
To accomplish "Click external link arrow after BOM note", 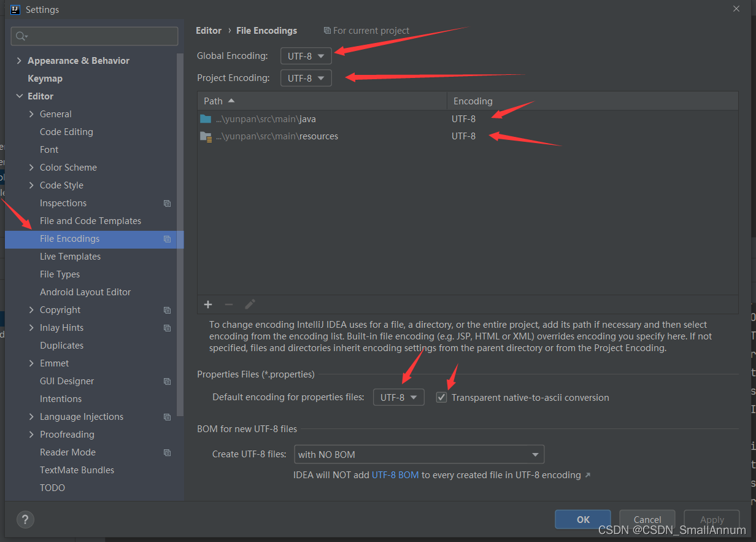I will (588, 474).
